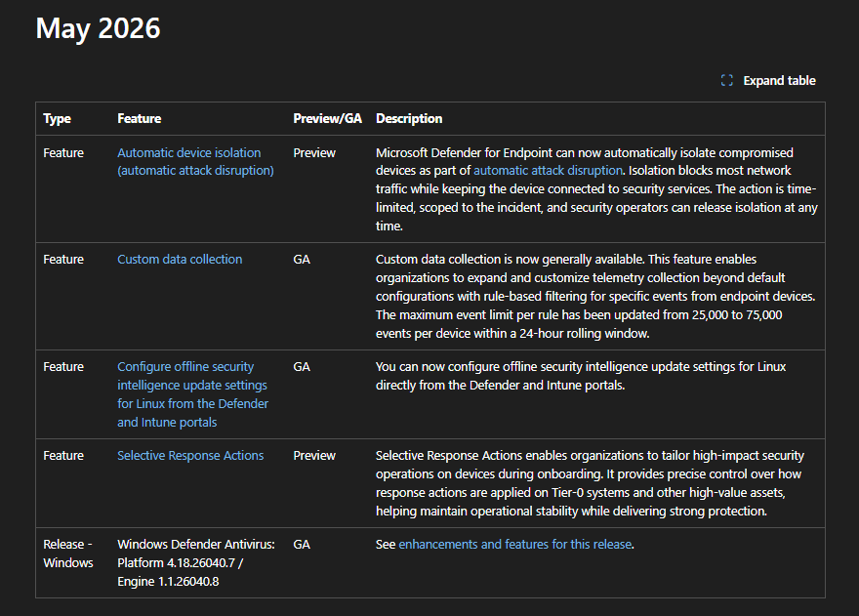Image resolution: width=859 pixels, height=616 pixels.
Task: Open enhancements and features for this release
Action: point(515,544)
